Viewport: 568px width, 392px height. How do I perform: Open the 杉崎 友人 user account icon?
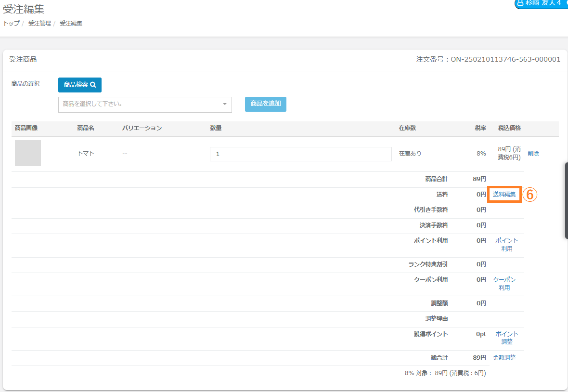(520, 3)
